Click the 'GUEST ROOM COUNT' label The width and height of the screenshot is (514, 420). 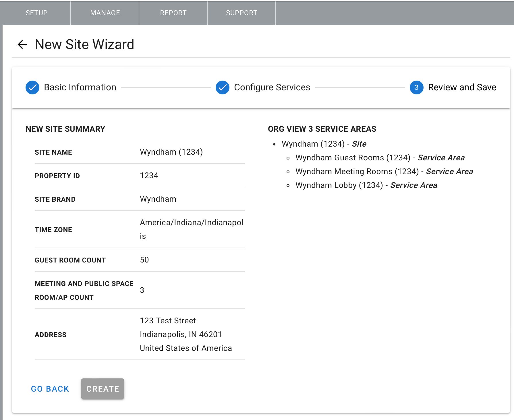pos(70,260)
